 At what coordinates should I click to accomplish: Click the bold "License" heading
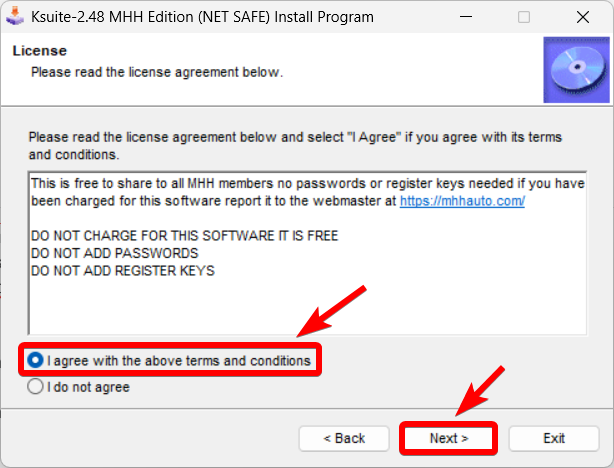point(39,50)
